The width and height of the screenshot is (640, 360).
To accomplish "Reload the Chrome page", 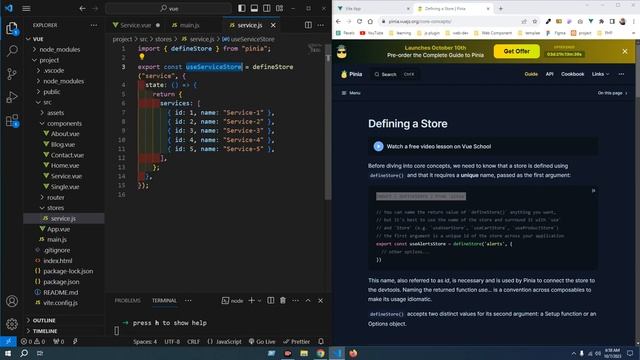I will (359, 21).
